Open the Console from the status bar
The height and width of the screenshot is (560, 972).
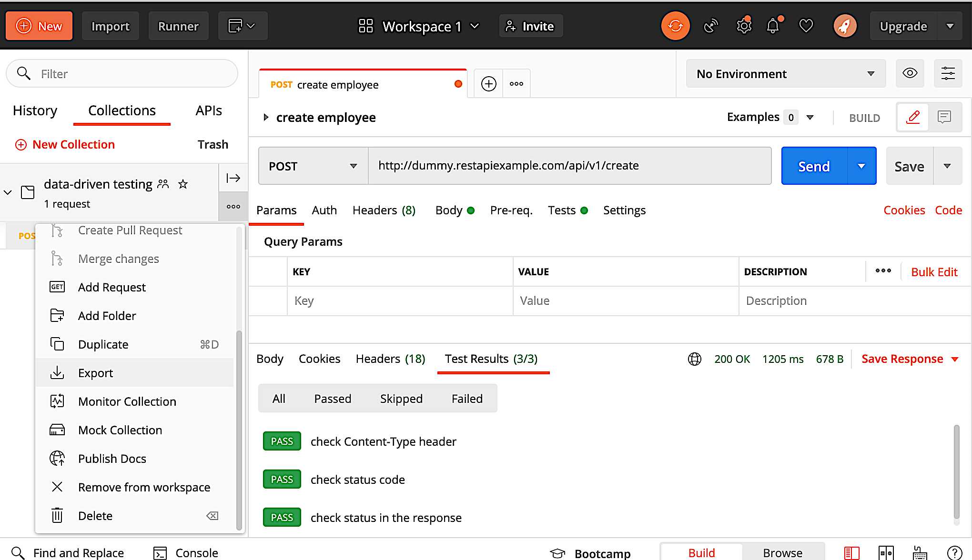point(186,552)
